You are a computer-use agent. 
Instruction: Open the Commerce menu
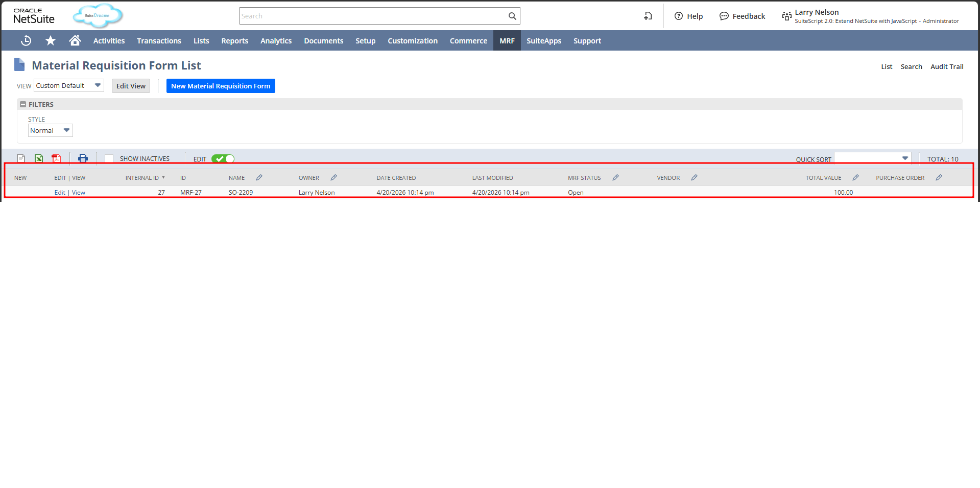coord(468,41)
